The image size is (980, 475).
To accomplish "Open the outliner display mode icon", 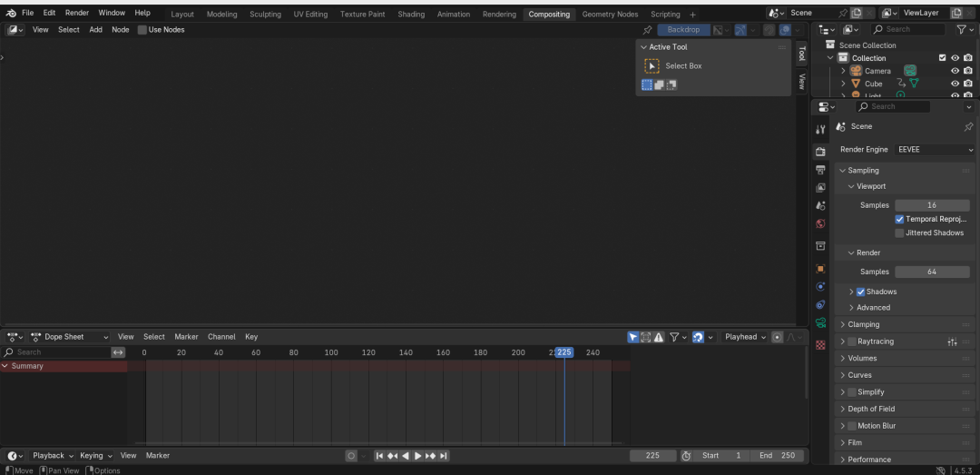I will click(849, 29).
